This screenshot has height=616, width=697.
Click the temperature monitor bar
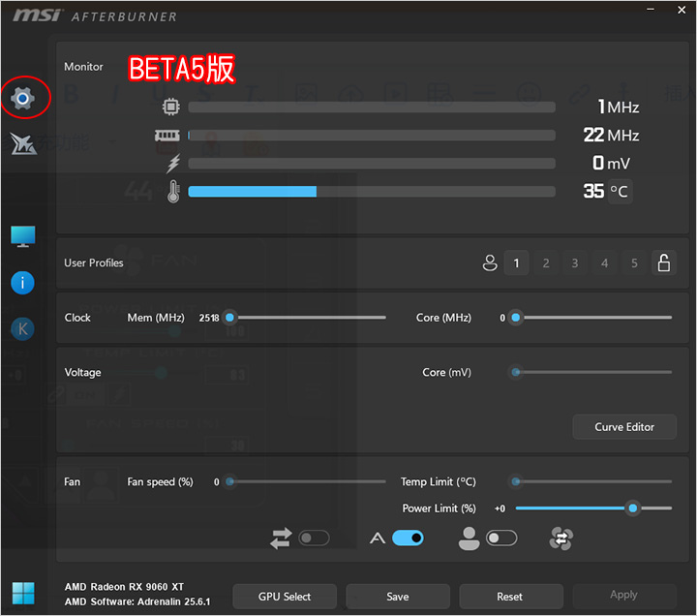point(372,192)
